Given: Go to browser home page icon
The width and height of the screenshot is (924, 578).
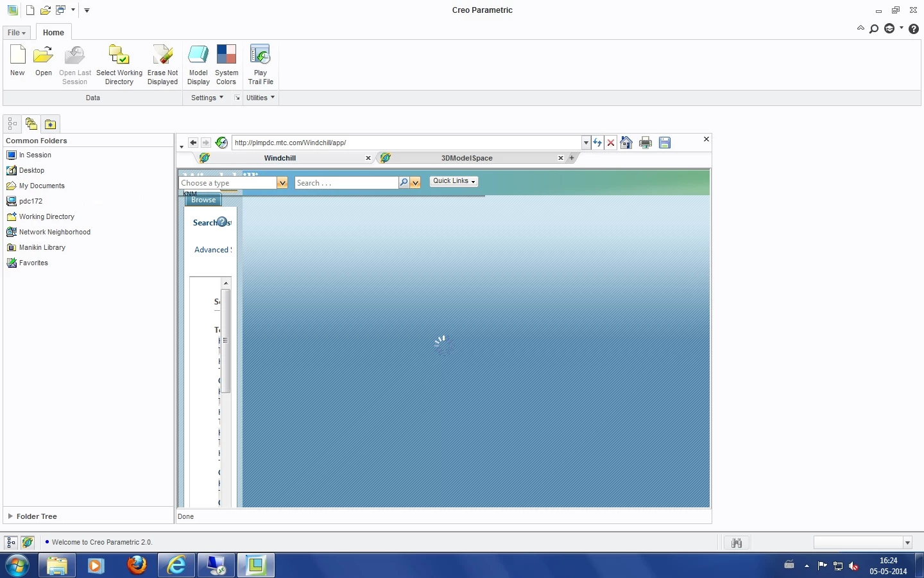Looking at the screenshot, I should (626, 143).
